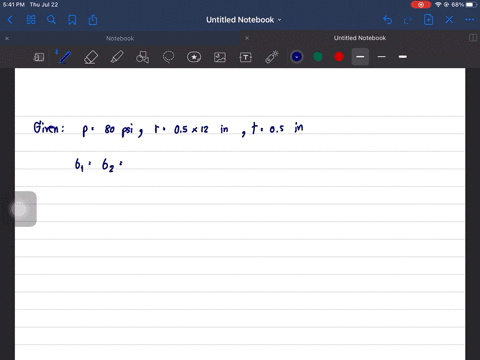The height and width of the screenshot is (360, 480).
Task: Select the Laser pointer tool
Action: click(x=272, y=57)
